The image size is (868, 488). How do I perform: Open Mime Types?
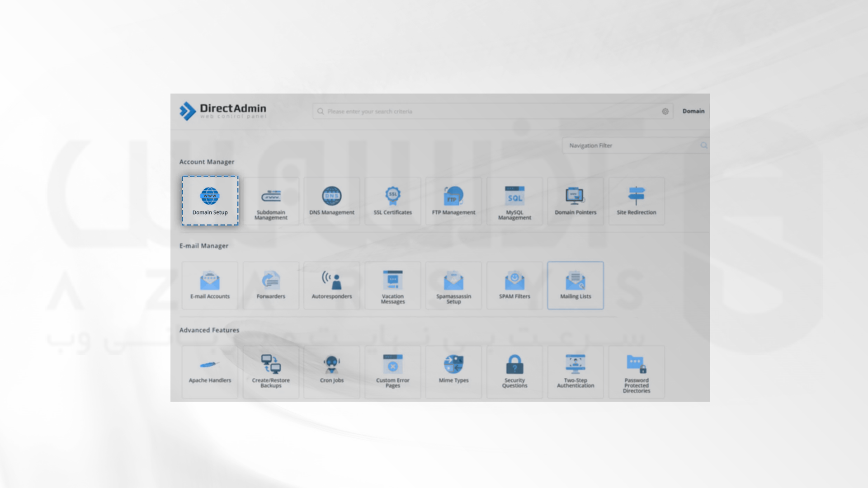pos(453,372)
